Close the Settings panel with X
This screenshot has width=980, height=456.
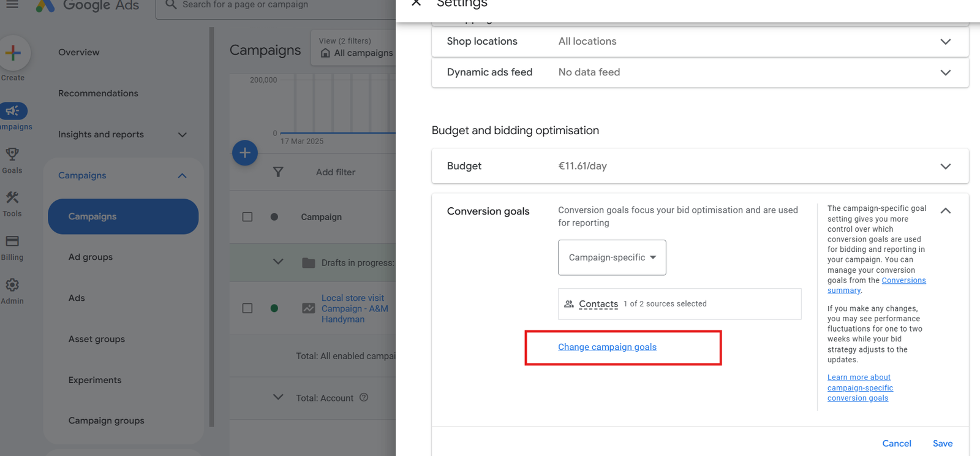(416, 3)
